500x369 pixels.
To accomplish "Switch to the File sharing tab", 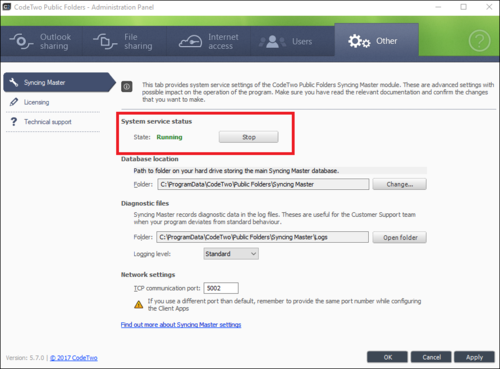I will [x=125, y=41].
